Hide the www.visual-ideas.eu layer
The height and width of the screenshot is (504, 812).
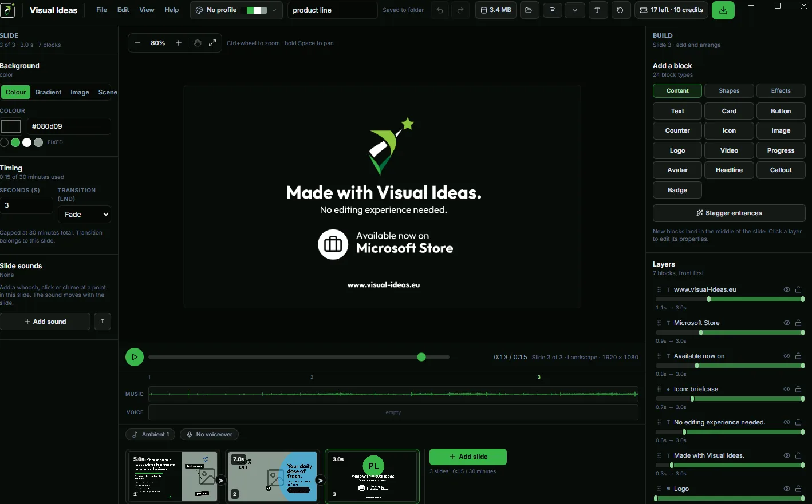(787, 289)
